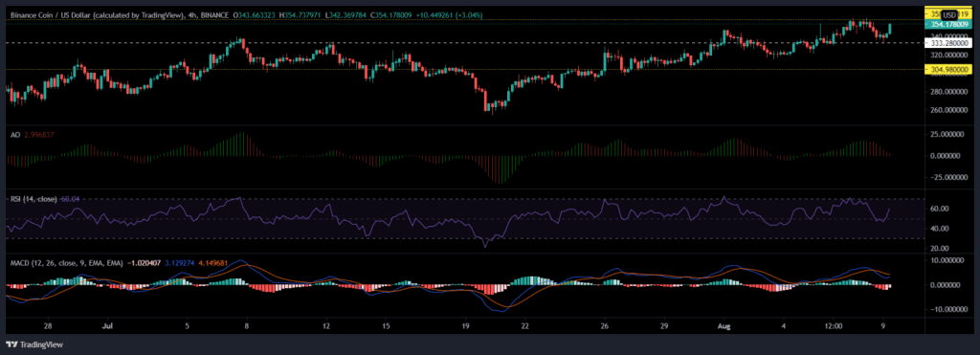Click the 22 date on time axis
This screenshot has height=355, width=980.
click(525, 325)
